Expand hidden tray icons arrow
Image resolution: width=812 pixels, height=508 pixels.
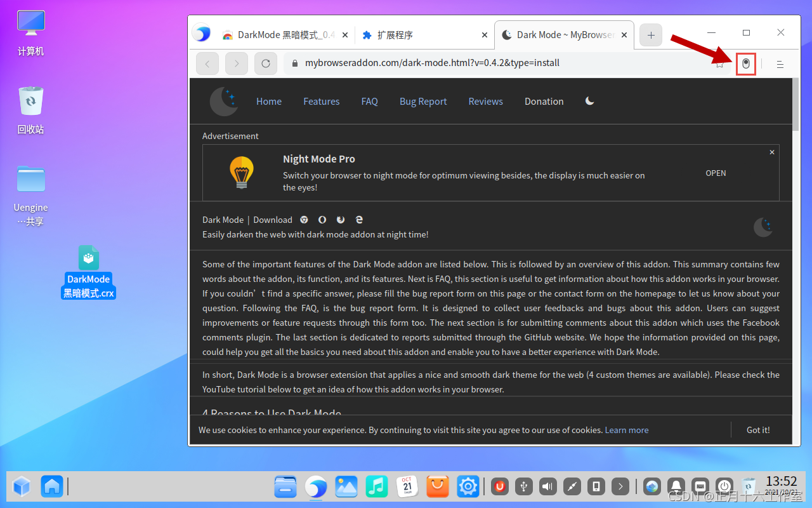pos(620,487)
